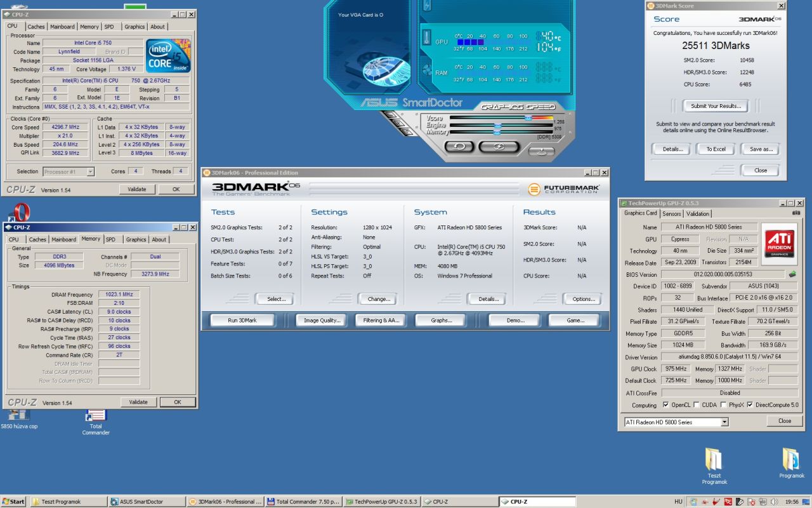Screen dimensions: 812x508
Task: Click Game... button in 3DMark06
Action: (575, 320)
